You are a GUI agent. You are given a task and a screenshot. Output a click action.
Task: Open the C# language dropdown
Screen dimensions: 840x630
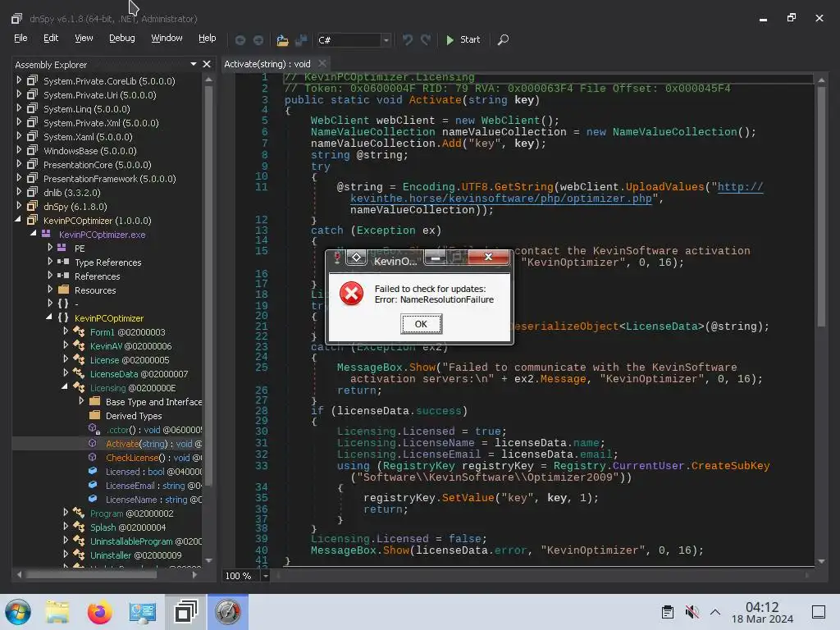[x=386, y=40]
